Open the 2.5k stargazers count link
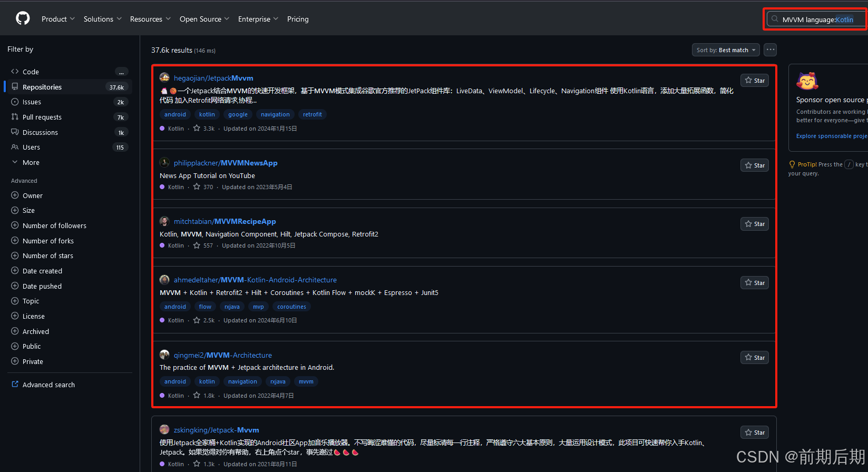 [204, 320]
